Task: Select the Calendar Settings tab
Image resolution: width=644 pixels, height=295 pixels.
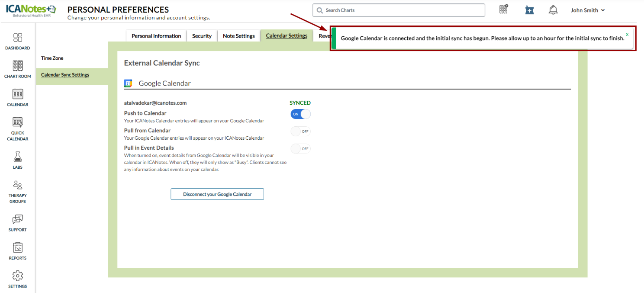Action: [x=287, y=36]
